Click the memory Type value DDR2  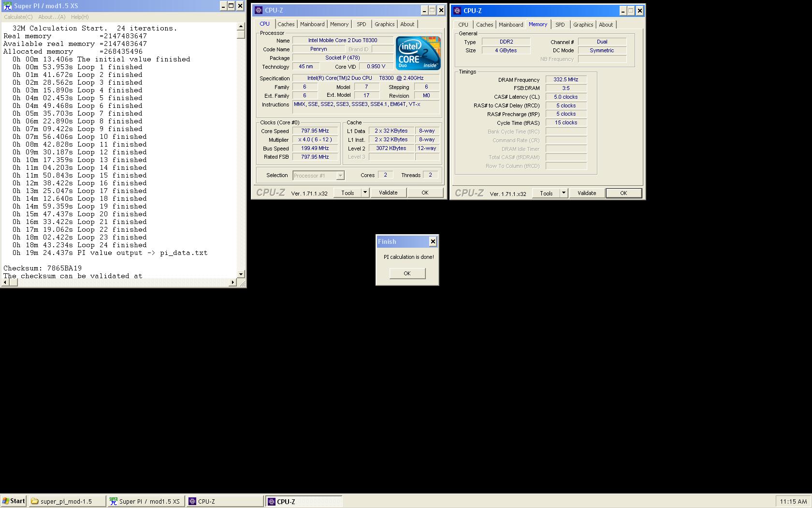(x=506, y=42)
